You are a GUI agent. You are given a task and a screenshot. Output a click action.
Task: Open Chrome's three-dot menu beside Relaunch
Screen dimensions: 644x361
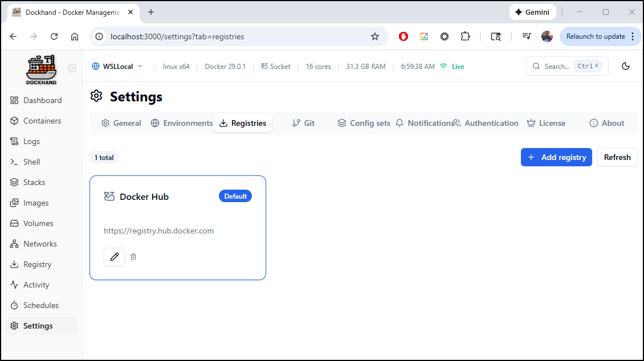(x=633, y=36)
